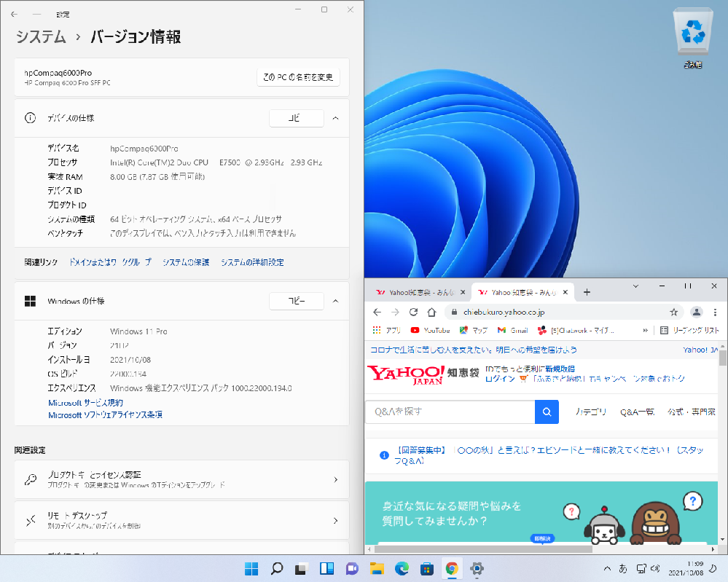Open the Gmail bookmark
The image size is (728, 582).
coord(512,330)
